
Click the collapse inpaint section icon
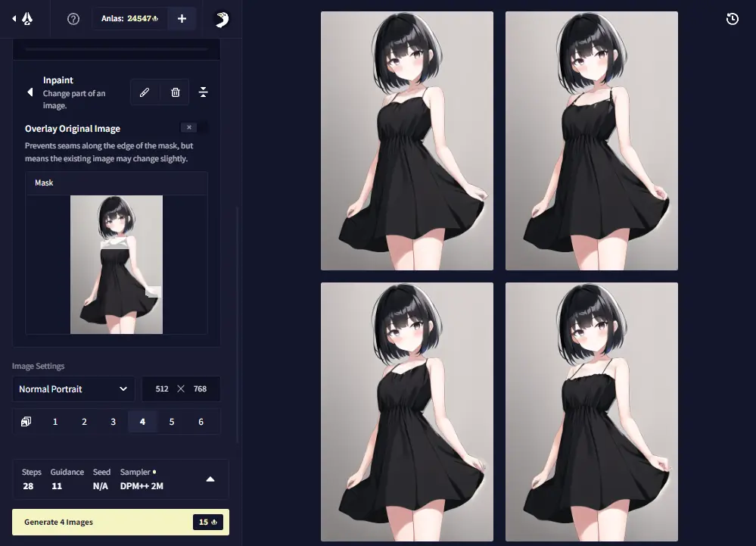coord(203,92)
